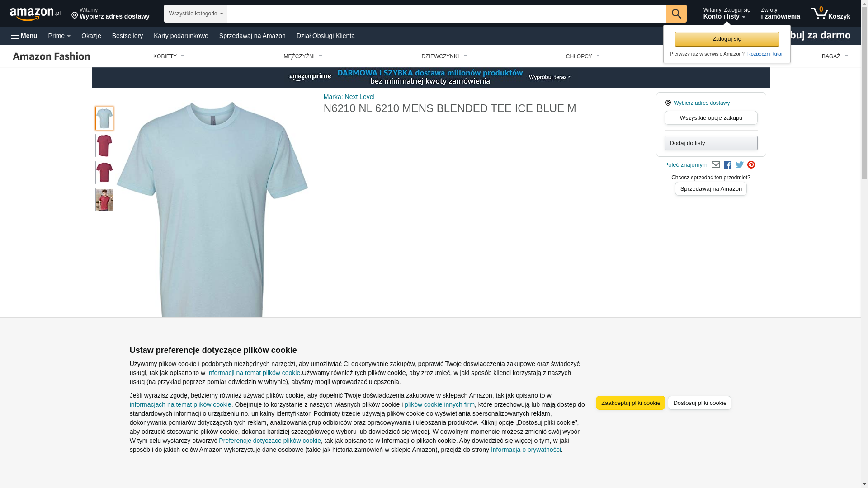Share the product via the email icon
The width and height of the screenshot is (868, 488).
716,165
